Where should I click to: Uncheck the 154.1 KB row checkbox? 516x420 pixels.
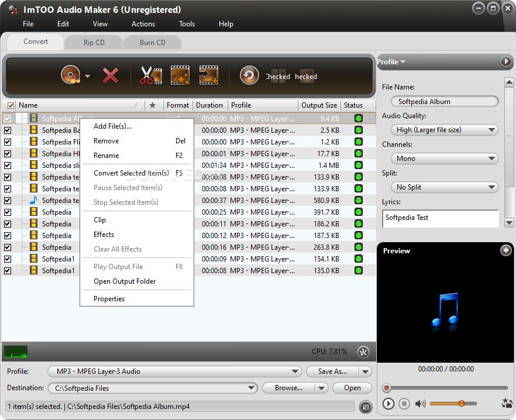pos(8,259)
